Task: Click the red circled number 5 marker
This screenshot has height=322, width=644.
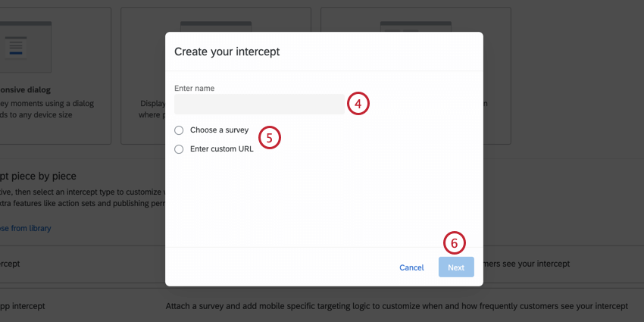Action: point(270,138)
